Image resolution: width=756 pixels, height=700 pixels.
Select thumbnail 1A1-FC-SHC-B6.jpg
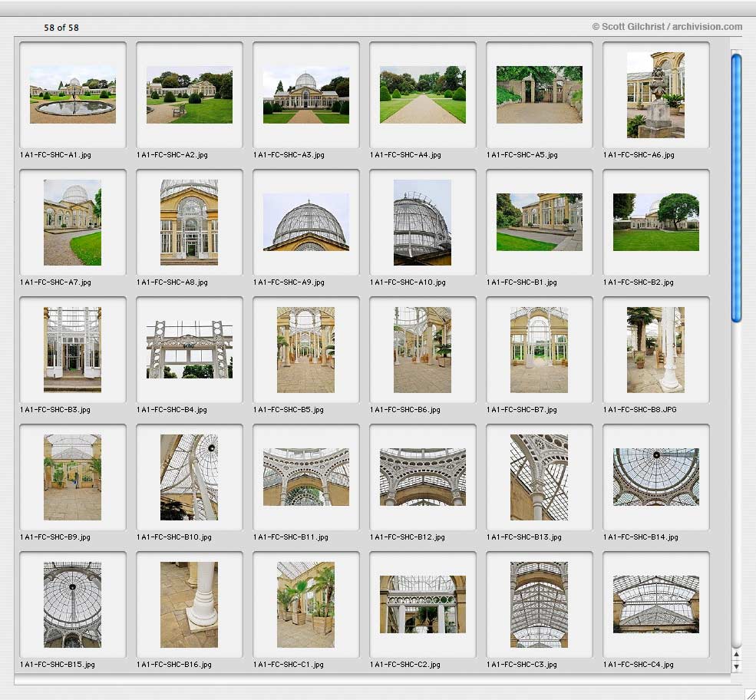coord(422,349)
